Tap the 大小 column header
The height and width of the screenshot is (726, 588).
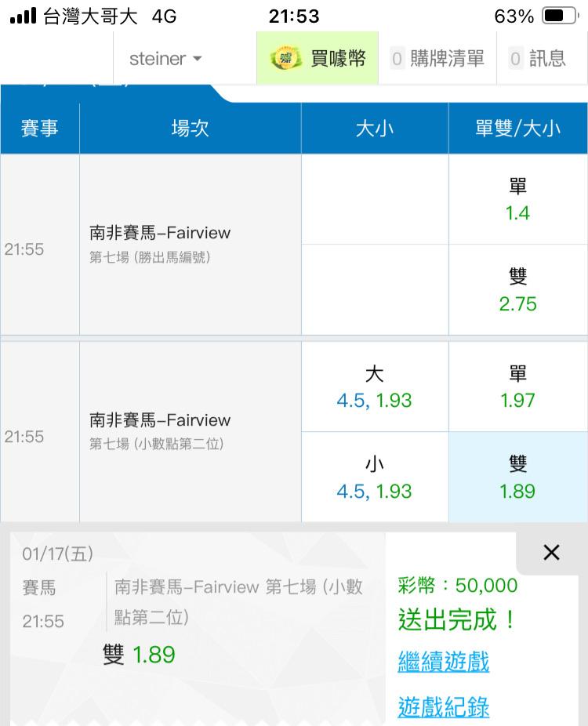pyautogui.click(x=374, y=128)
